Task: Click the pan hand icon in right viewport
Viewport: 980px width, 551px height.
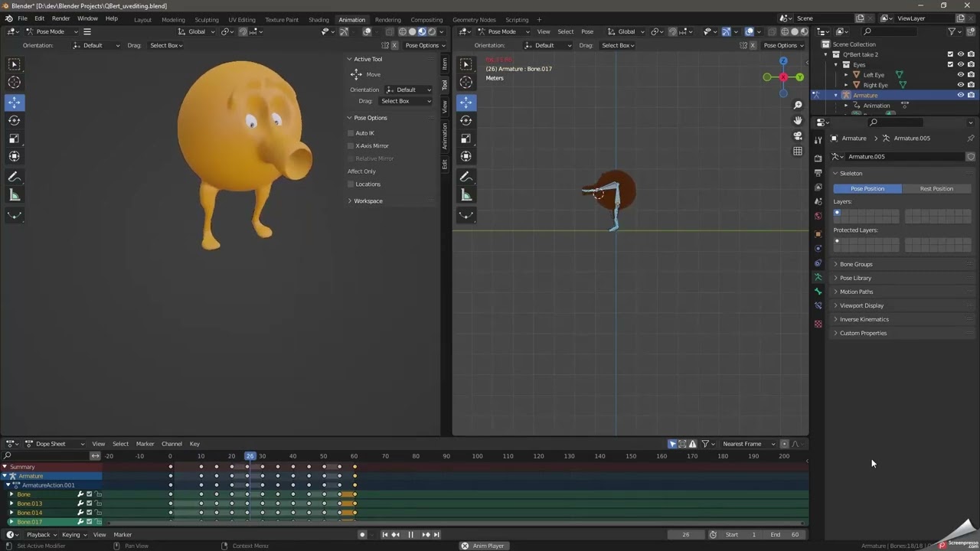Action: 798,120
